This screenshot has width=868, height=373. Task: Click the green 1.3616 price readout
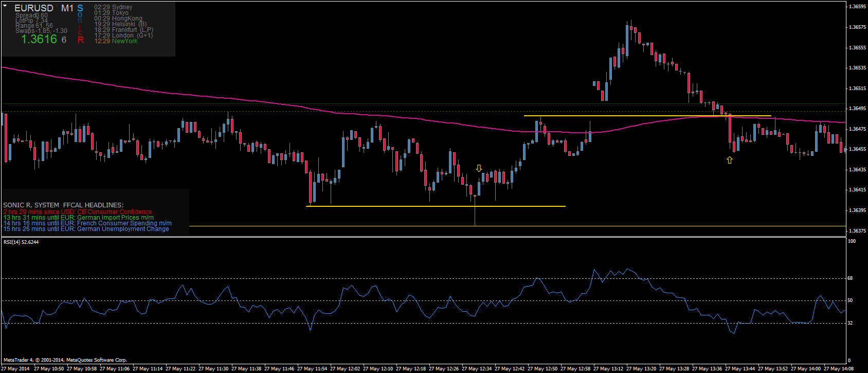(39, 39)
